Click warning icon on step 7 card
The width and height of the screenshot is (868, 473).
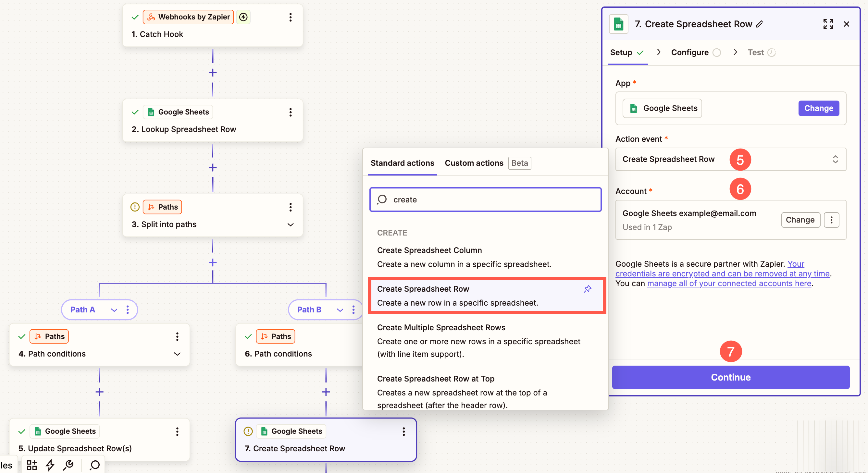248,431
